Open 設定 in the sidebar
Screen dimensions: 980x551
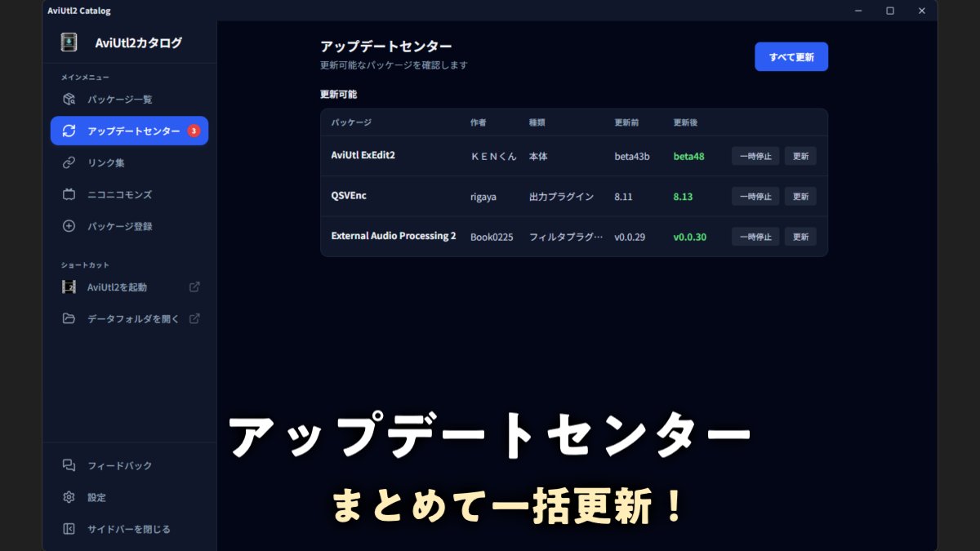129,497
